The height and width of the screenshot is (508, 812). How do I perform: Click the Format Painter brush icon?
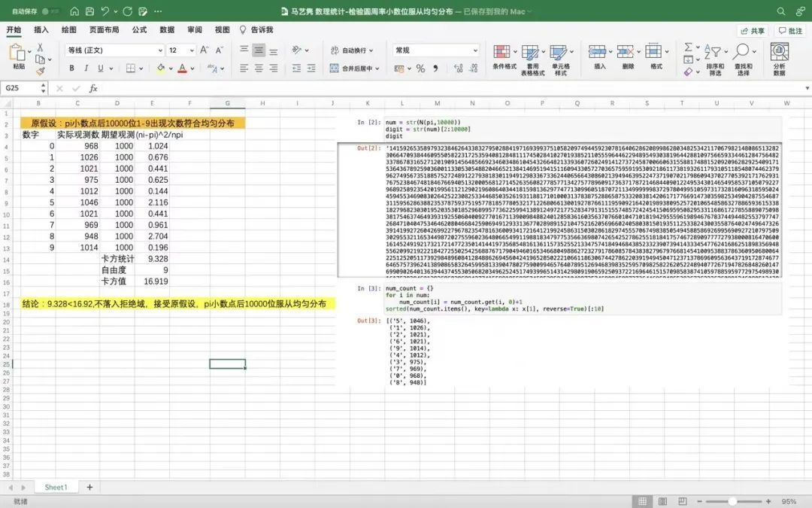pos(41,71)
